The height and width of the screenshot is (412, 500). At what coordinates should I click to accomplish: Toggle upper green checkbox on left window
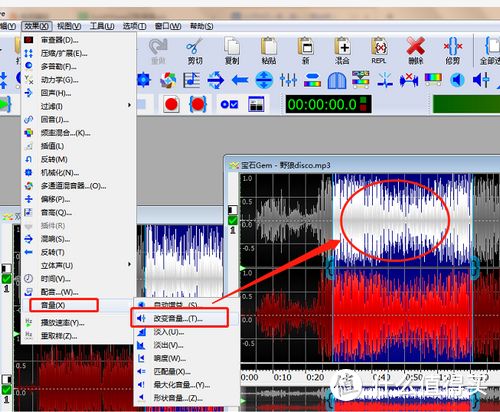click(6, 279)
